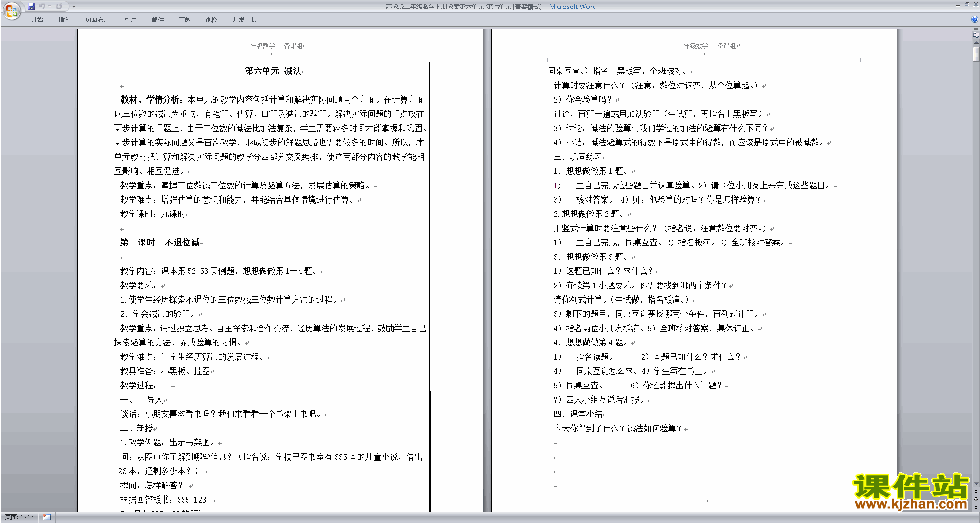Click the line 2) 你会验算吗？
Viewport: 980px width, 523px height.
point(583,100)
